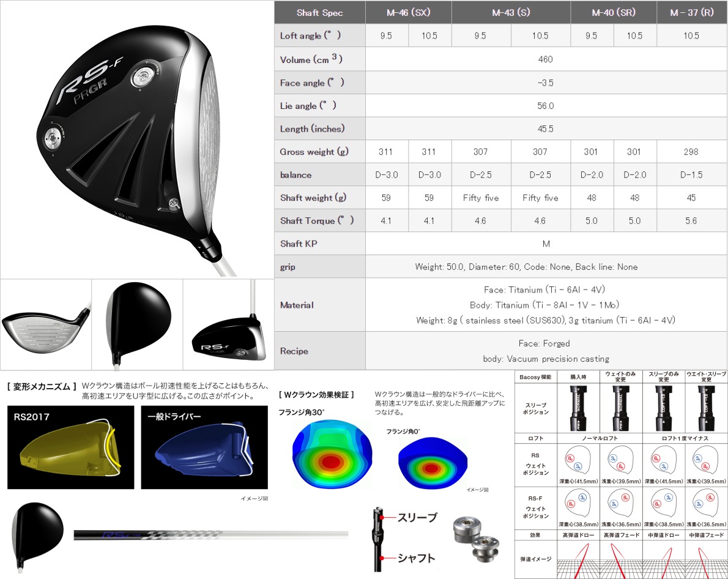
Task: Click the 購入時 column header
Action: [578, 377]
